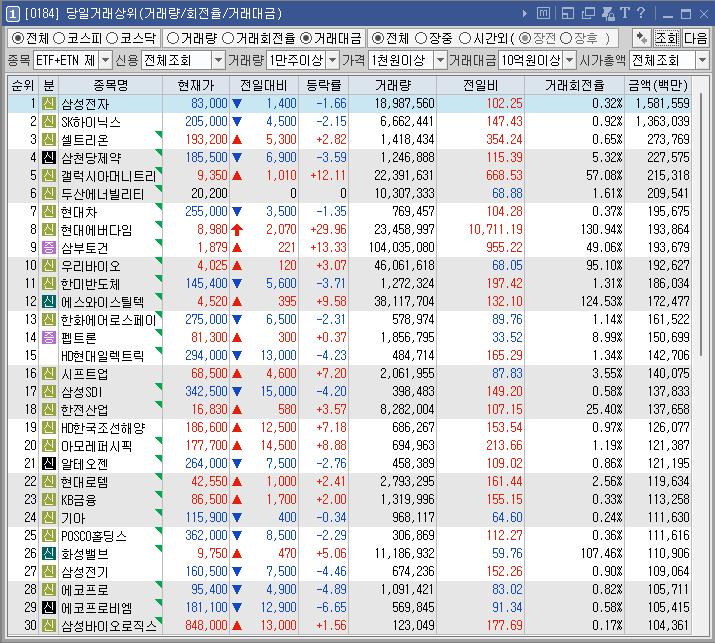Click the screen layout icon in title bar

click(x=568, y=14)
